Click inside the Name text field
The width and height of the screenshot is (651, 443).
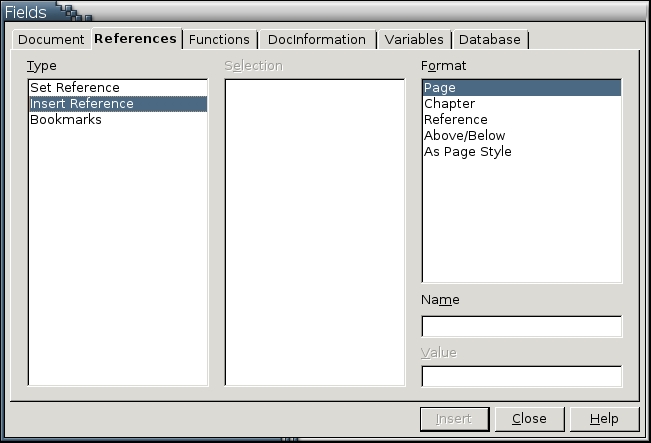[521, 327]
